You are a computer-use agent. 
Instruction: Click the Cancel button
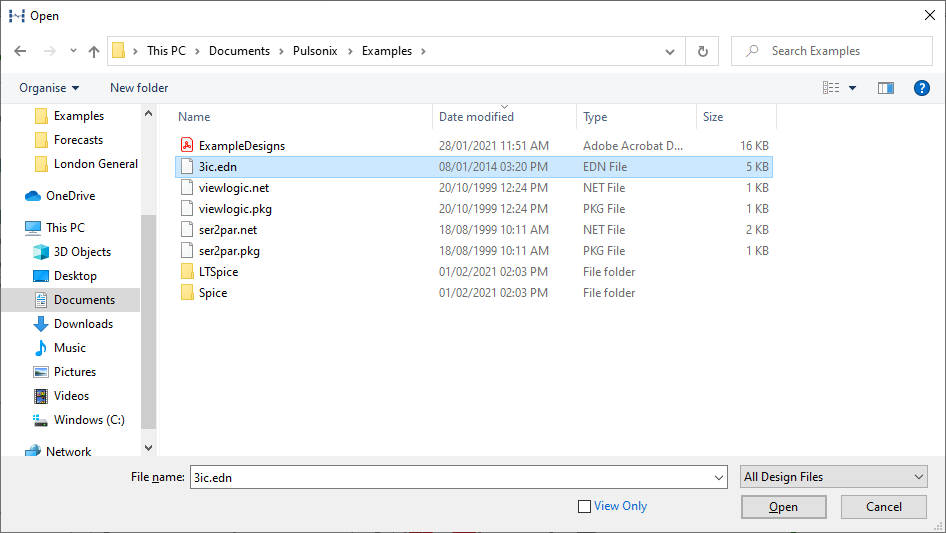[x=883, y=507]
